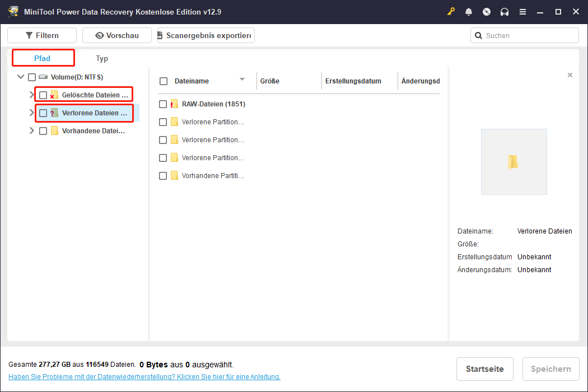The height and width of the screenshot is (392, 588).
Task: Collapse the Volume(D: NTFS) node
Action: pos(21,77)
